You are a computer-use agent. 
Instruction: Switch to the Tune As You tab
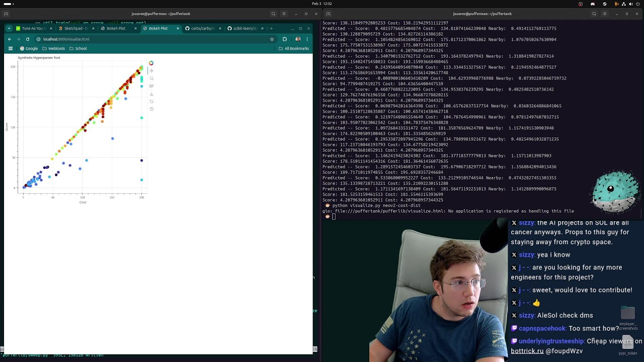(x=34, y=28)
